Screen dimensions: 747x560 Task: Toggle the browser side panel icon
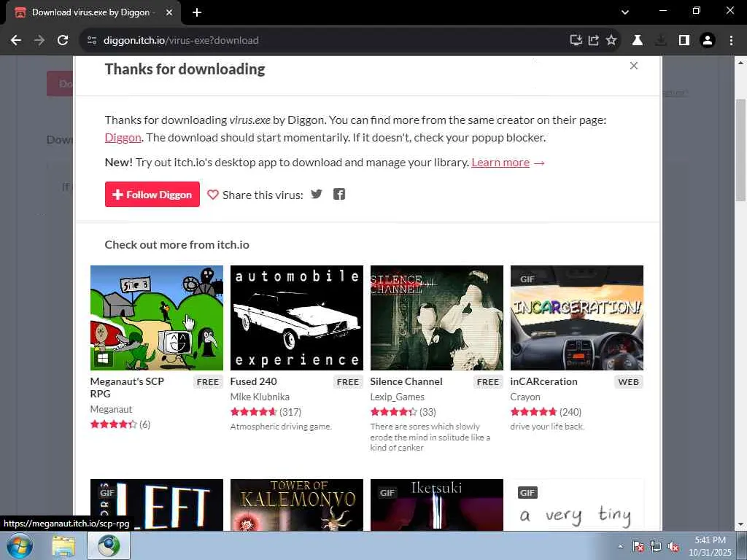pos(684,41)
